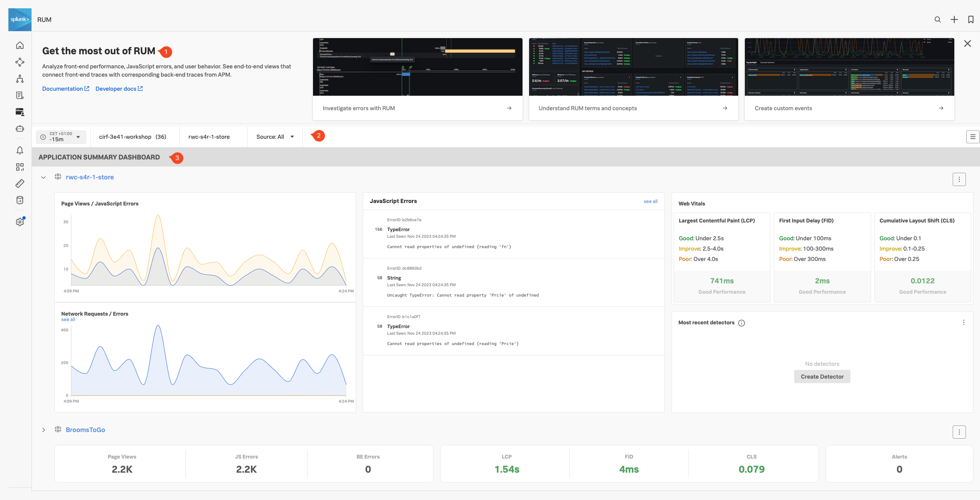
Task: Click the Create Detector button
Action: pos(822,377)
